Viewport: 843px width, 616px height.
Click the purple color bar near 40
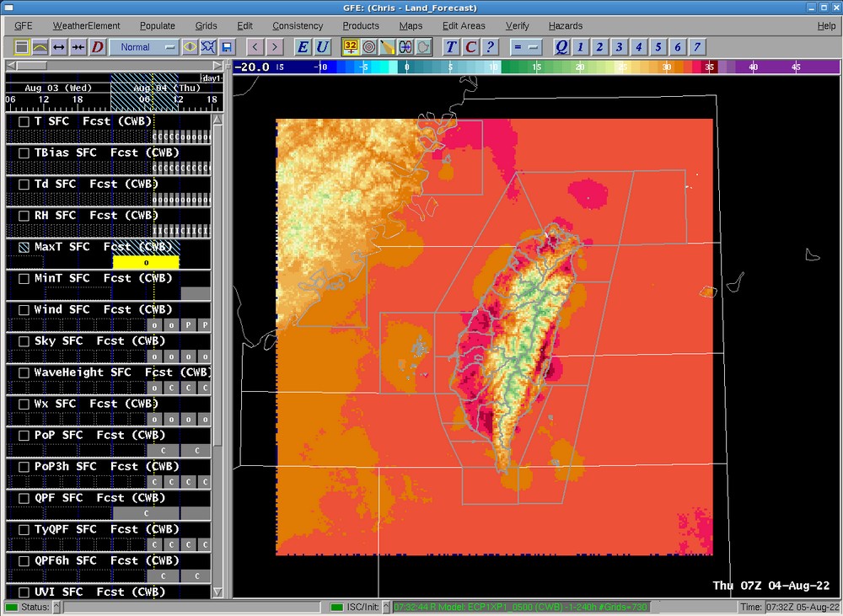(x=753, y=67)
